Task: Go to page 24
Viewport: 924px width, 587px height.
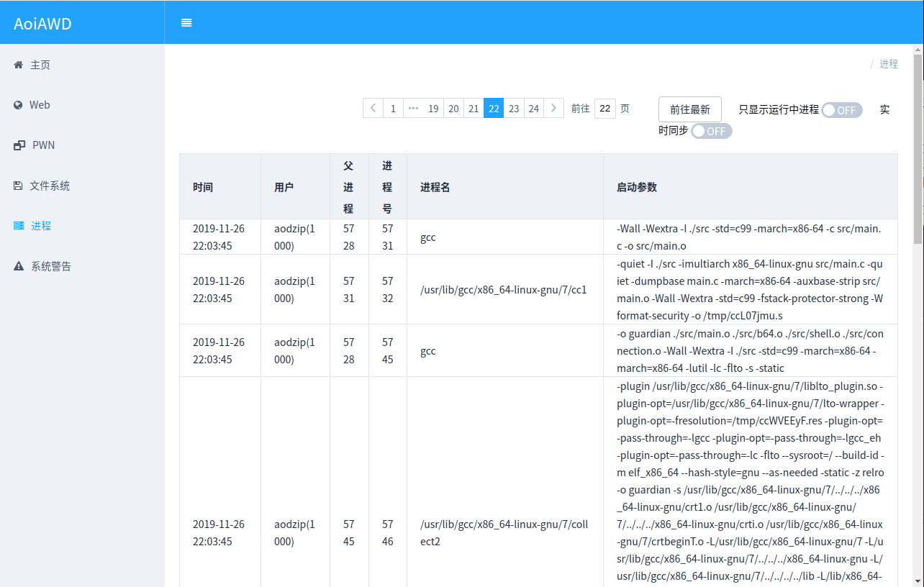Action: click(533, 109)
